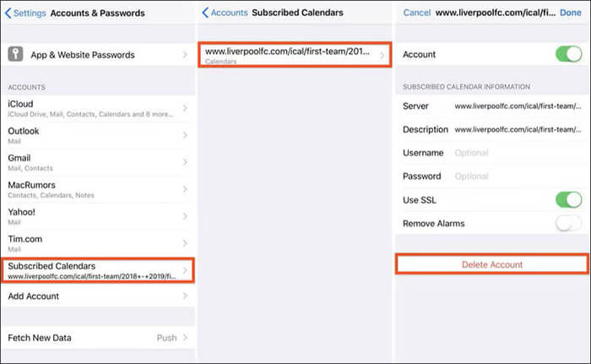Tap the red Delete Account button
This screenshot has width=591, height=364.
[x=492, y=264]
